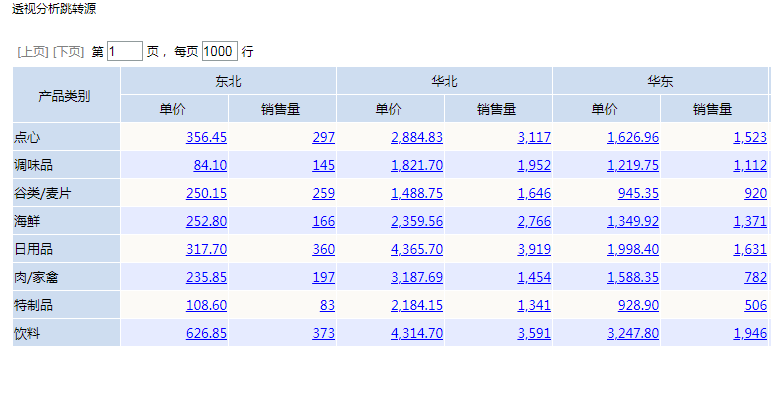The height and width of the screenshot is (393, 771).
Task: Open the 250.15 link for 谷类/麦片
Action: (x=207, y=193)
